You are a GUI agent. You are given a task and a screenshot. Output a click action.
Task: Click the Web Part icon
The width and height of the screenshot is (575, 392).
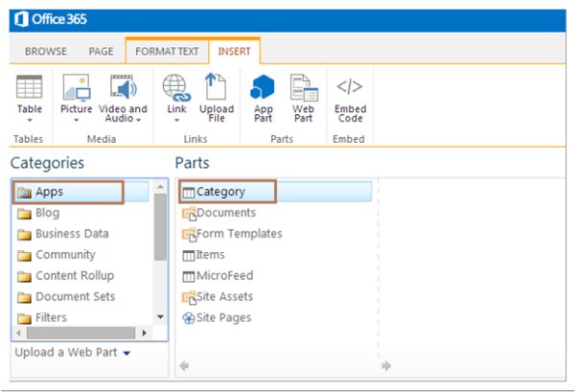coord(303,88)
